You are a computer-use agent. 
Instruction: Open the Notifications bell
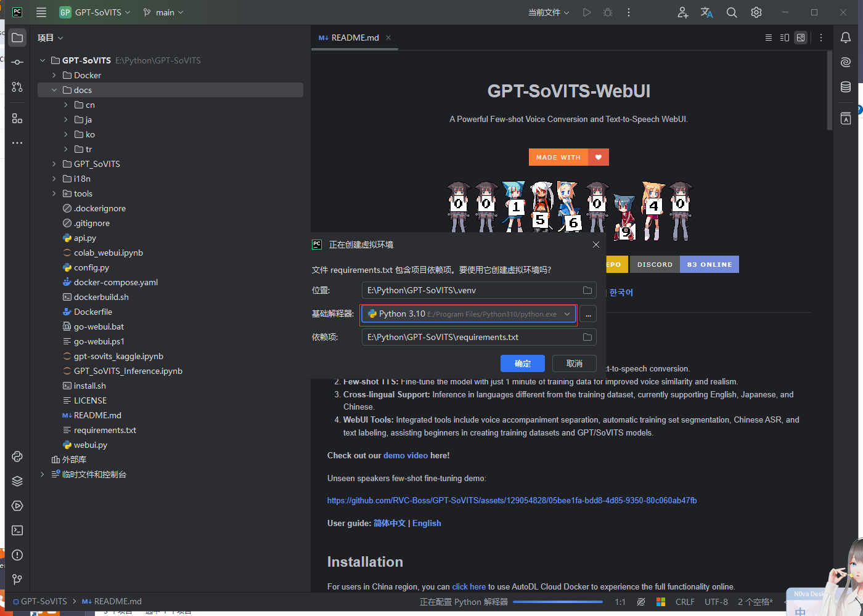point(846,38)
